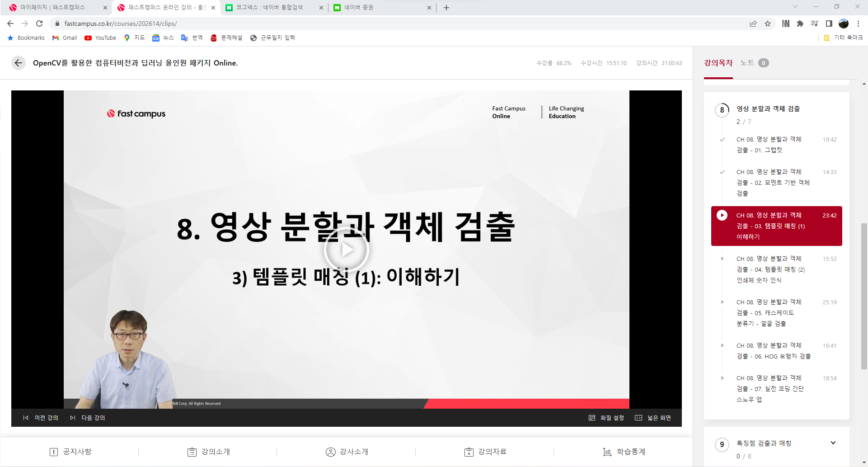Open the 뉴스 bookmark
The width and height of the screenshot is (868, 467).
tap(163, 38)
